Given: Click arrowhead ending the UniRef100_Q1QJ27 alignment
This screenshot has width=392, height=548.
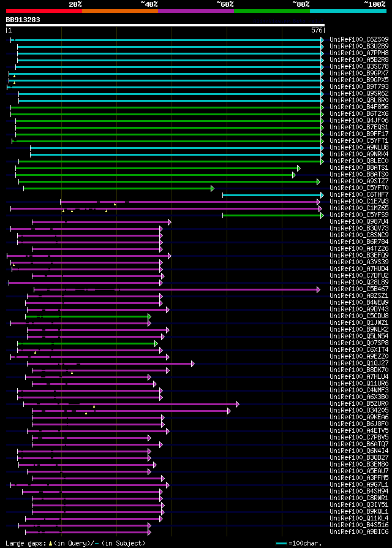Looking at the screenshot, I should click(x=193, y=364).
